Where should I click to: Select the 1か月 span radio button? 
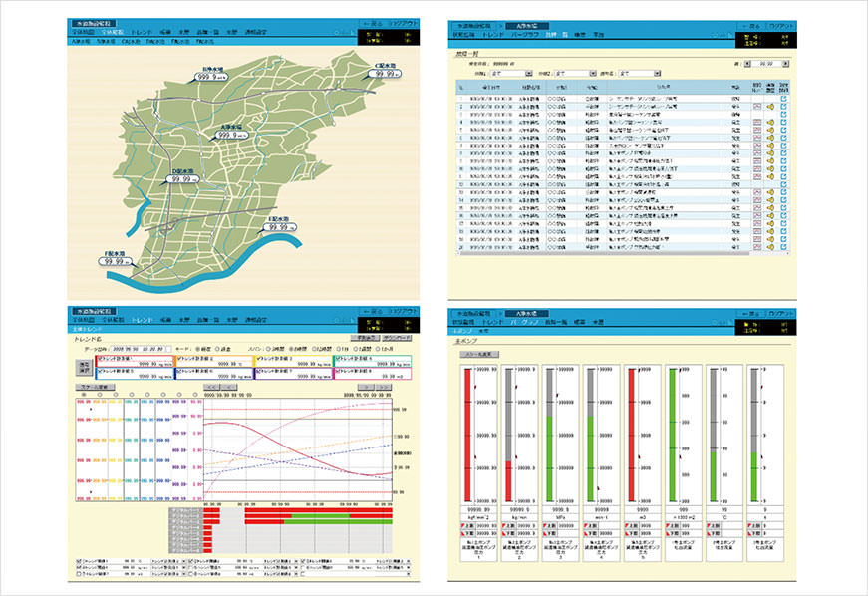[379, 349]
